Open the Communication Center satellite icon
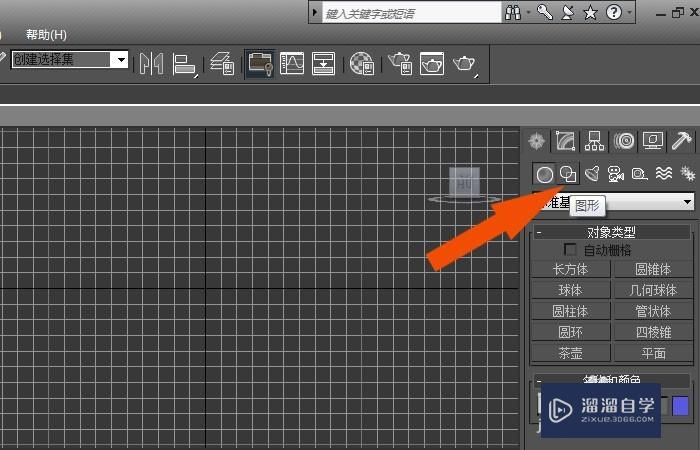This screenshot has height=450, width=700. 567,12
